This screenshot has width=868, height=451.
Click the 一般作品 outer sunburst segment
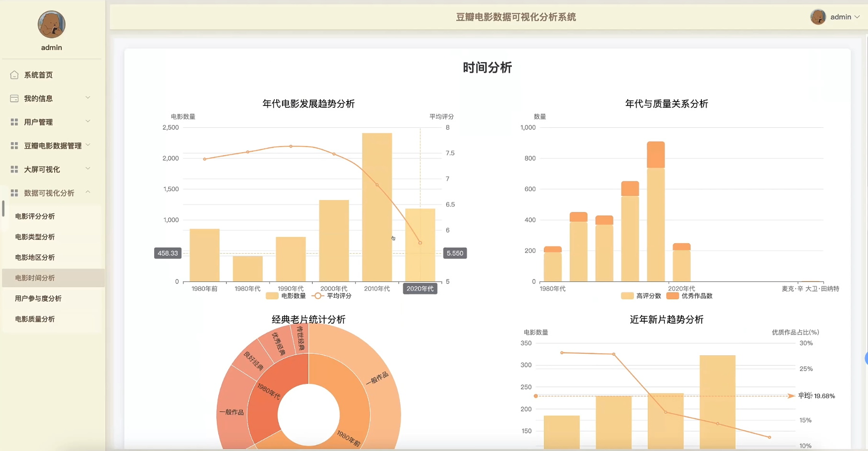(378, 378)
